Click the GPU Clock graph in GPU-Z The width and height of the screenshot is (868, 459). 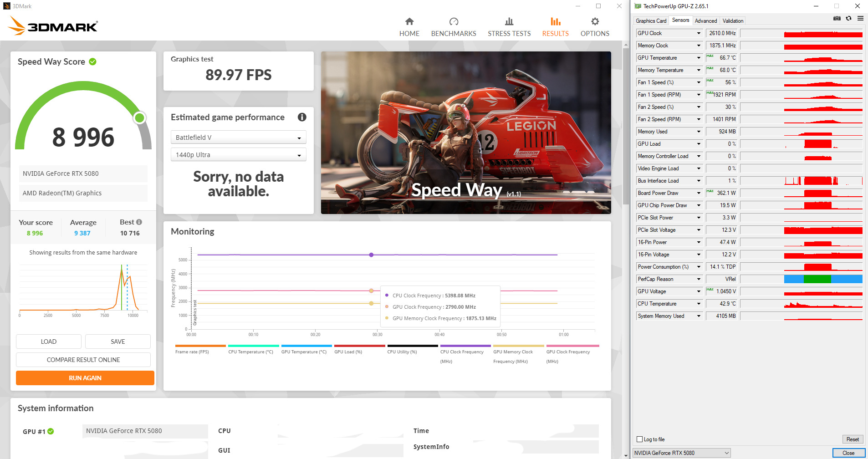[x=802, y=33]
